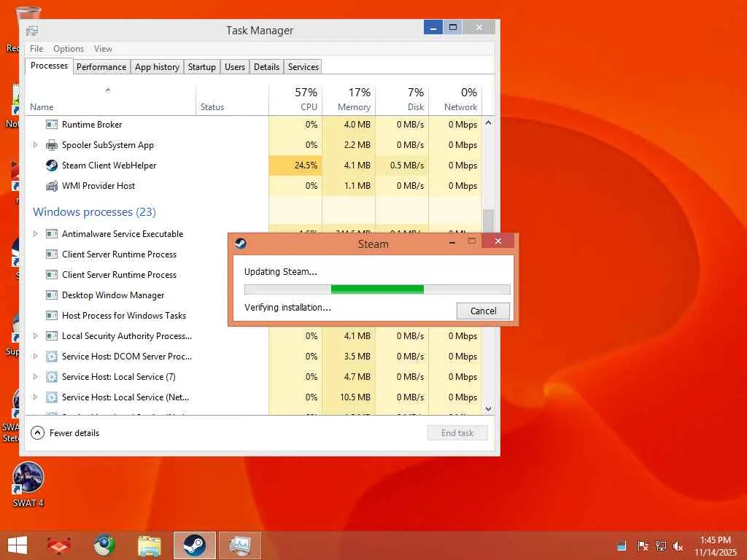Open the Windows Start button
This screenshot has height=560, width=747.
pos(18,545)
